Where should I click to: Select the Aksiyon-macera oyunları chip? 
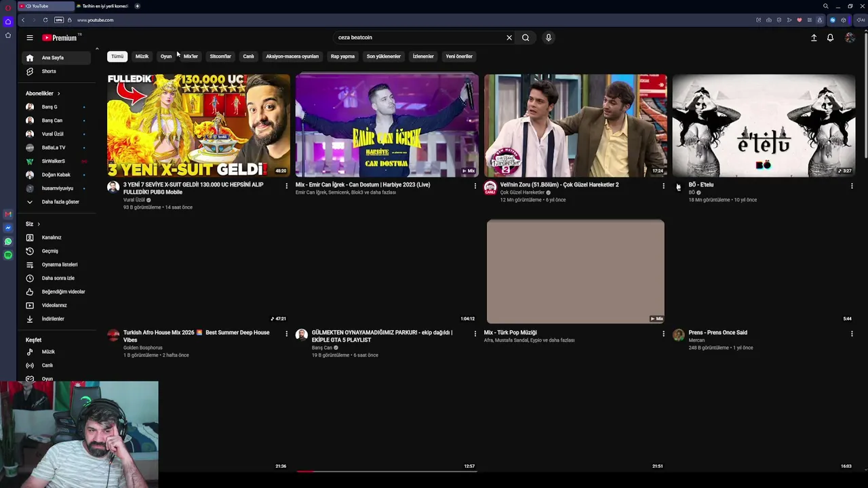tap(292, 56)
